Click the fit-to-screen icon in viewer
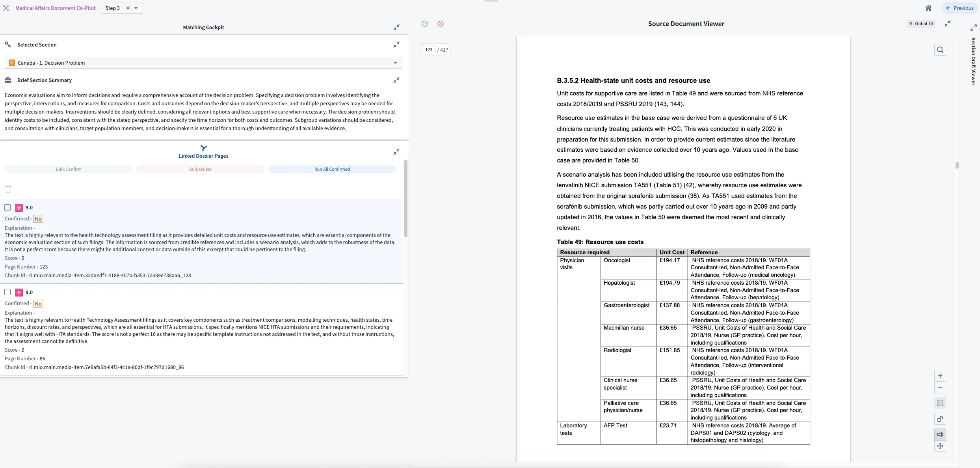The width and height of the screenshot is (980, 468). coord(940,403)
